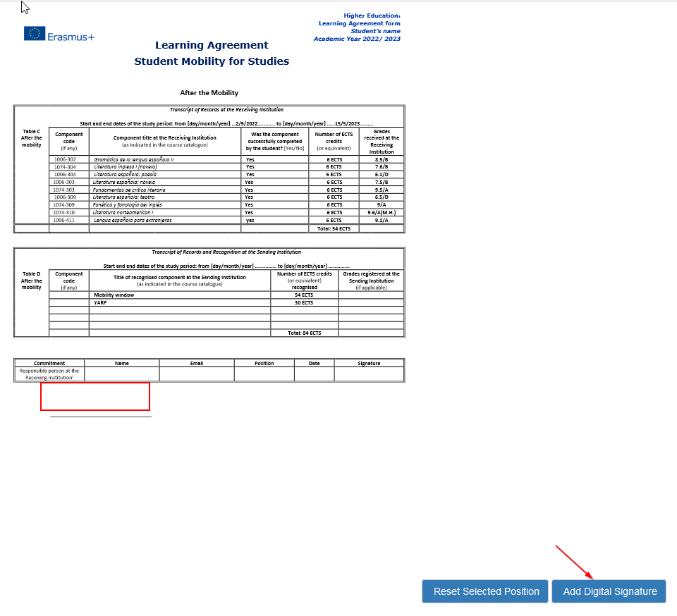Click the "Total: 84 ECTS" cell
This screenshot has height=616, width=677.
tap(305, 333)
